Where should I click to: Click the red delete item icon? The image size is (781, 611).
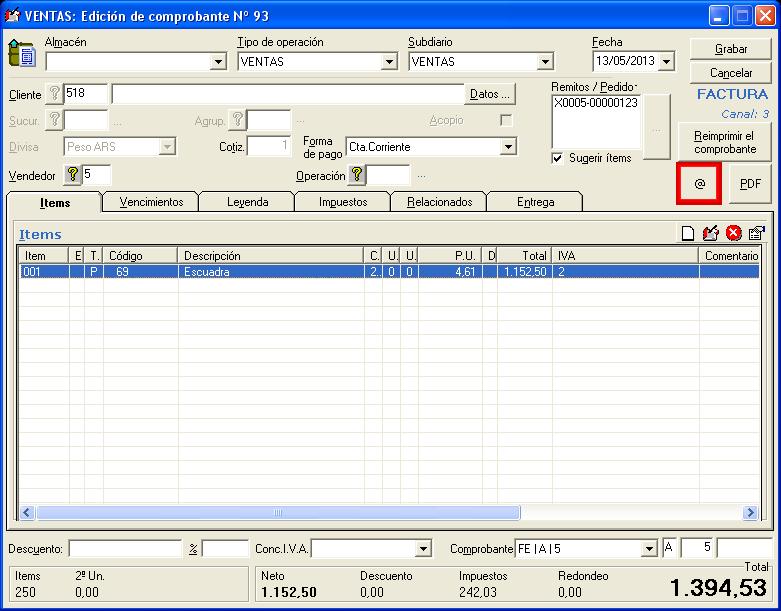(x=734, y=234)
